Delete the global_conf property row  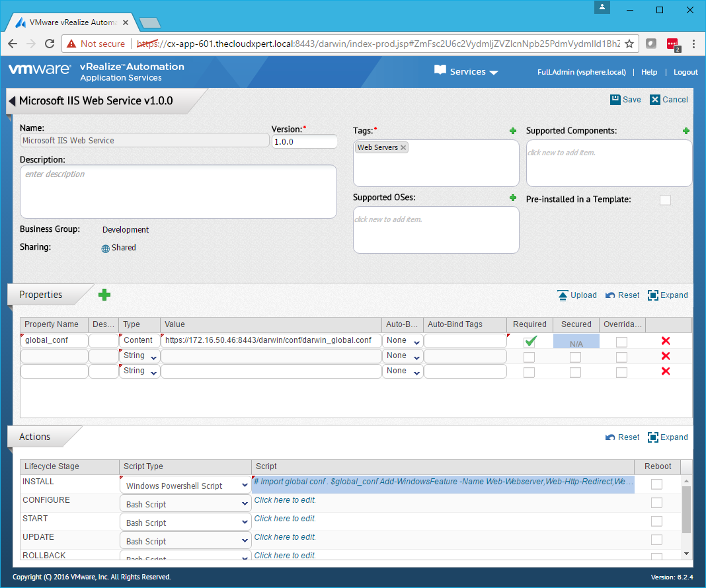coord(666,341)
